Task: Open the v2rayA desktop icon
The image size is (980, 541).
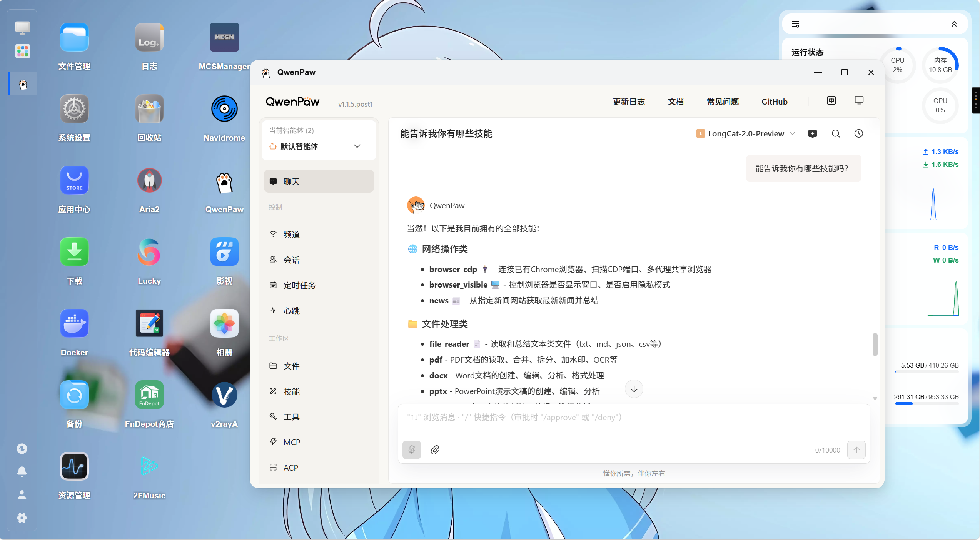Action: coord(224,395)
